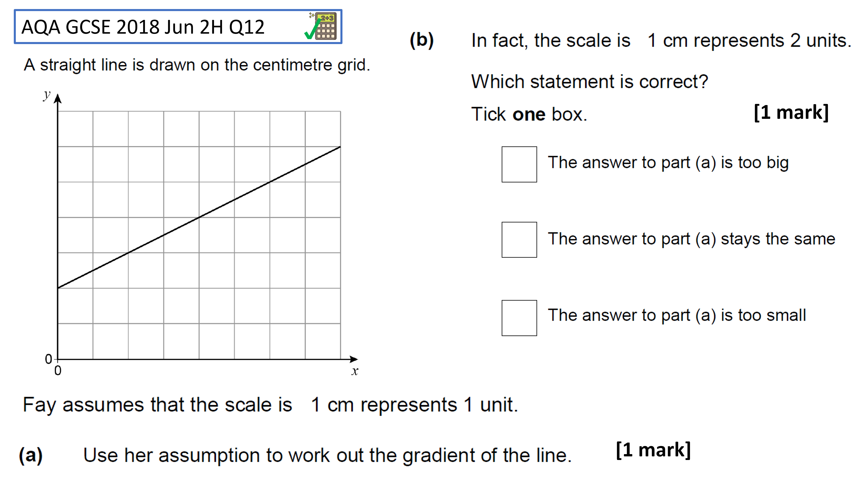Click the line's y-intercept point
Viewport: 868px width, 488px height.
(58, 288)
